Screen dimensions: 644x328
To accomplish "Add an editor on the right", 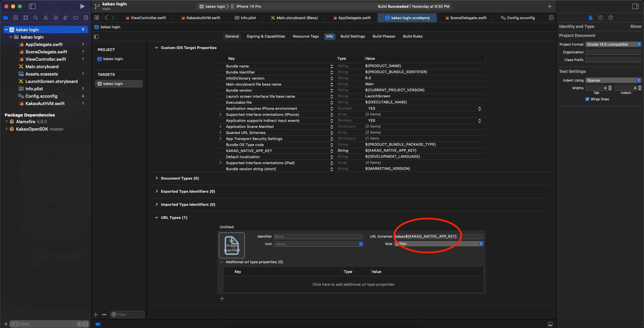I will click(x=551, y=18).
